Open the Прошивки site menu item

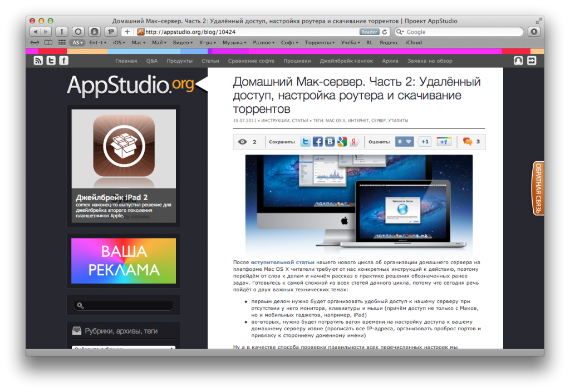click(297, 61)
